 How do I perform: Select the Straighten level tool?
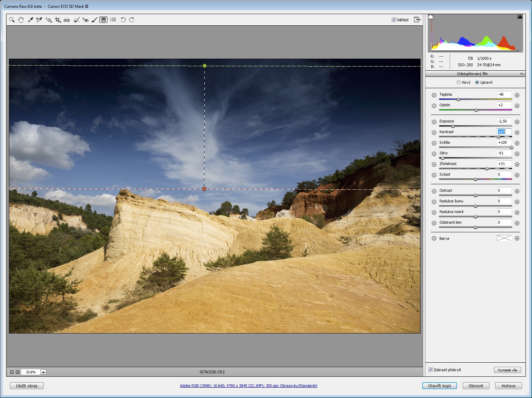pyautogui.click(x=67, y=20)
